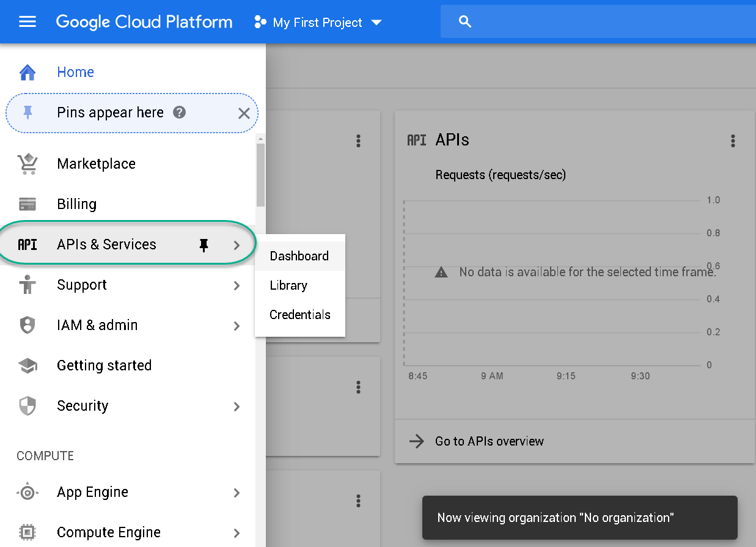
Task: Click the IAM & admin shield icon
Action: (x=28, y=325)
